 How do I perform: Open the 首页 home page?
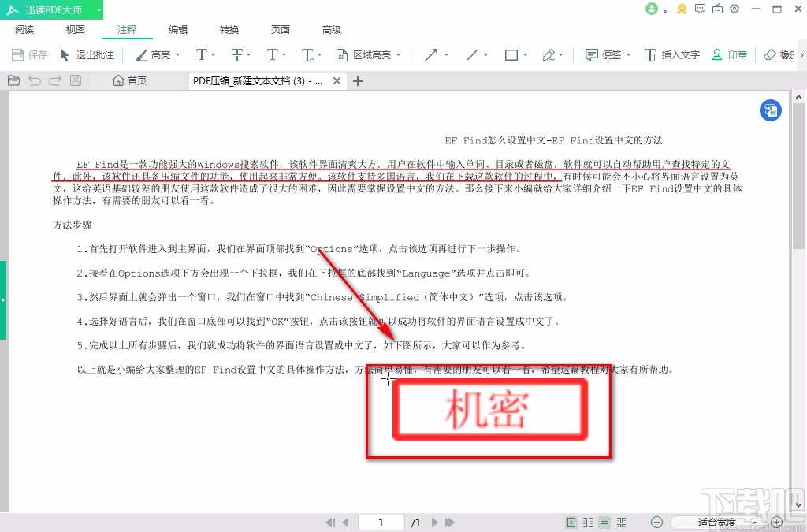click(x=129, y=80)
